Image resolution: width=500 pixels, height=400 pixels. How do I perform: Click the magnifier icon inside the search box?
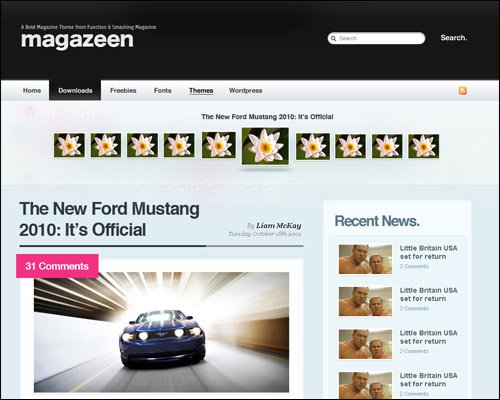333,39
